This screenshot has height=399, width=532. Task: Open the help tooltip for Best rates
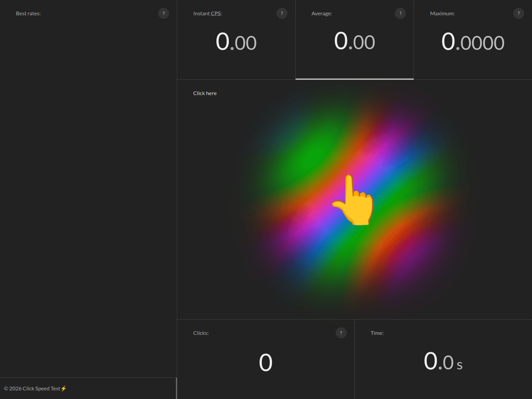click(x=164, y=13)
